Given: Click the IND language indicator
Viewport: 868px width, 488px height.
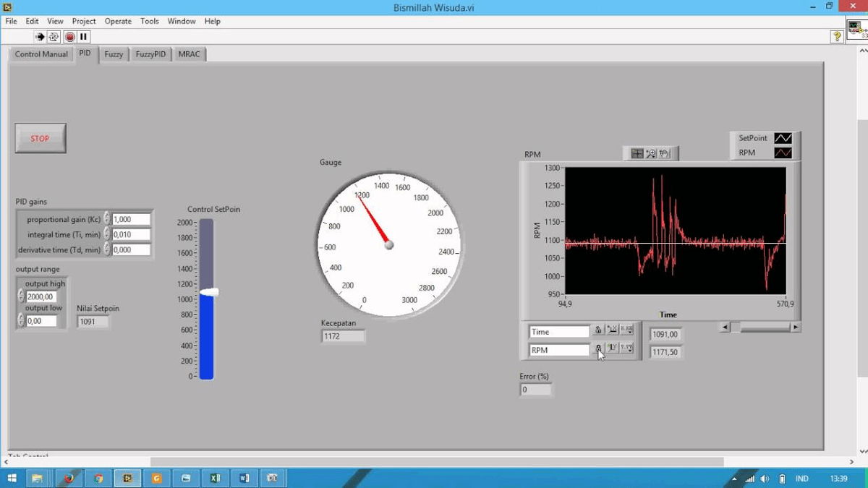Looking at the screenshot, I should coord(802,479).
